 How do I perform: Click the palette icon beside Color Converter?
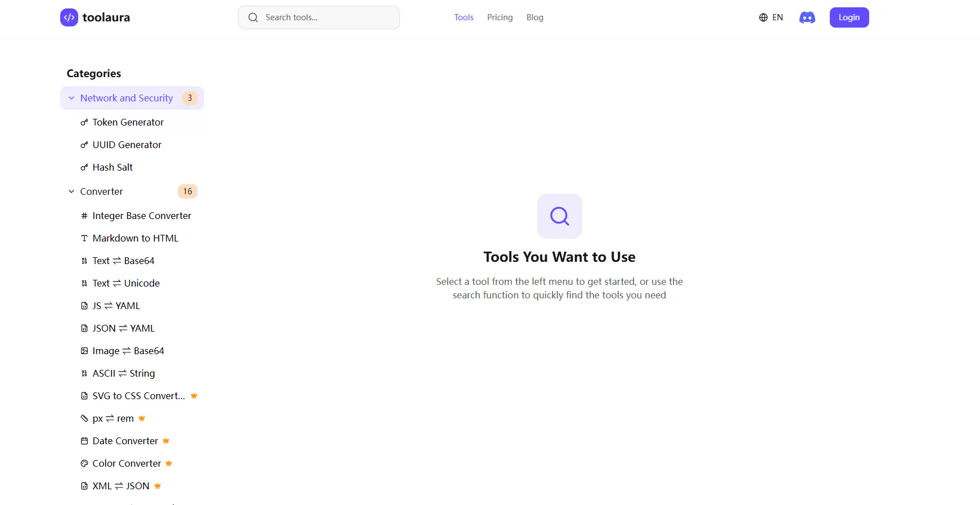coord(84,463)
